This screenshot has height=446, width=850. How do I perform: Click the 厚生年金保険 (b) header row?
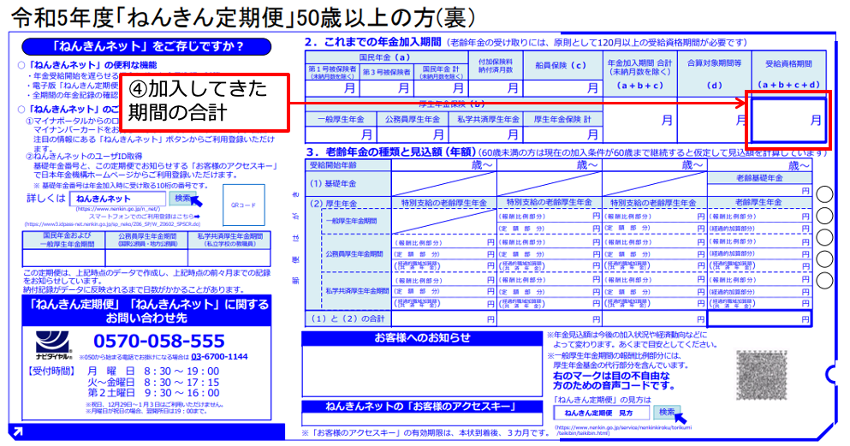tap(453, 105)
